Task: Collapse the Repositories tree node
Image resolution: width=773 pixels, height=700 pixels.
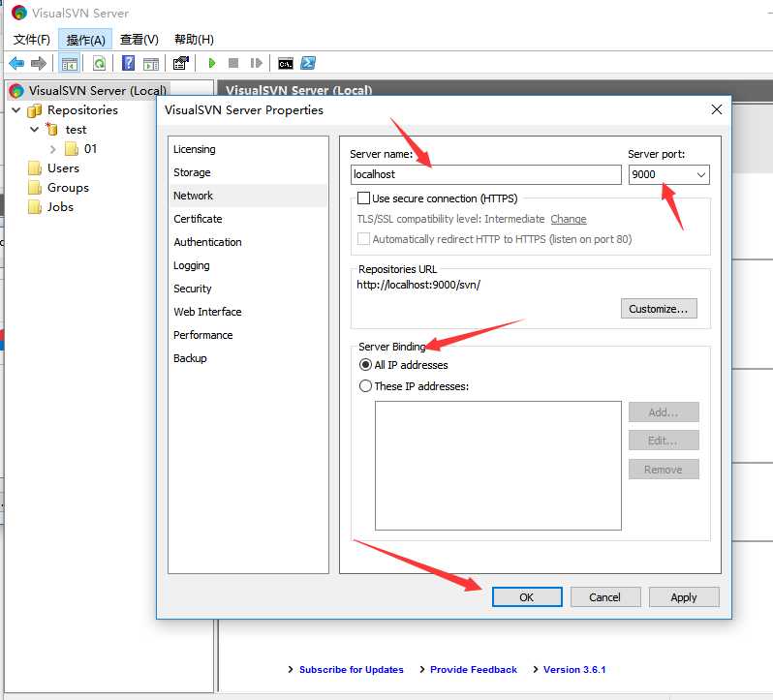Action: (16, 109)
